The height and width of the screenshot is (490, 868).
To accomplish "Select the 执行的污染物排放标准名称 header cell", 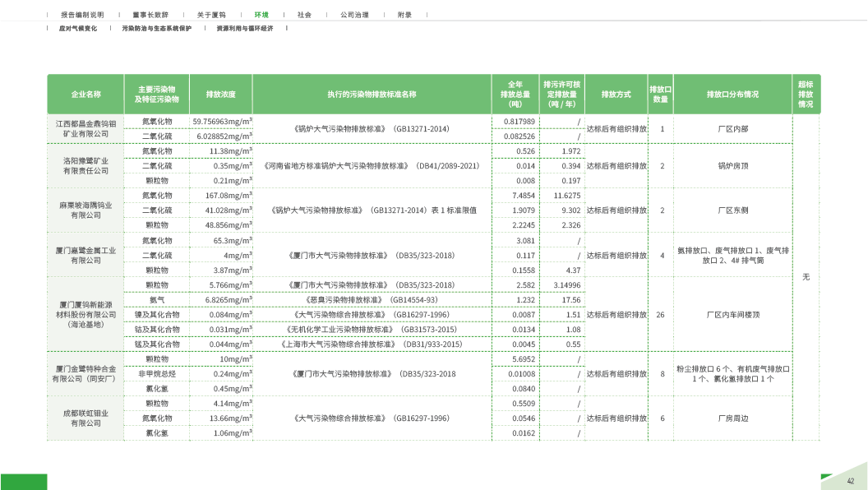I will pyautogui.click(x=372, y=95).
